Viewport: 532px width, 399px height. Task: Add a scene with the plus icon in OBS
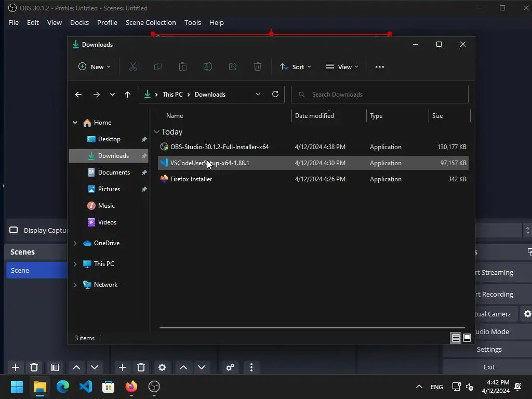pyautogui.click(x=15, y=367)
